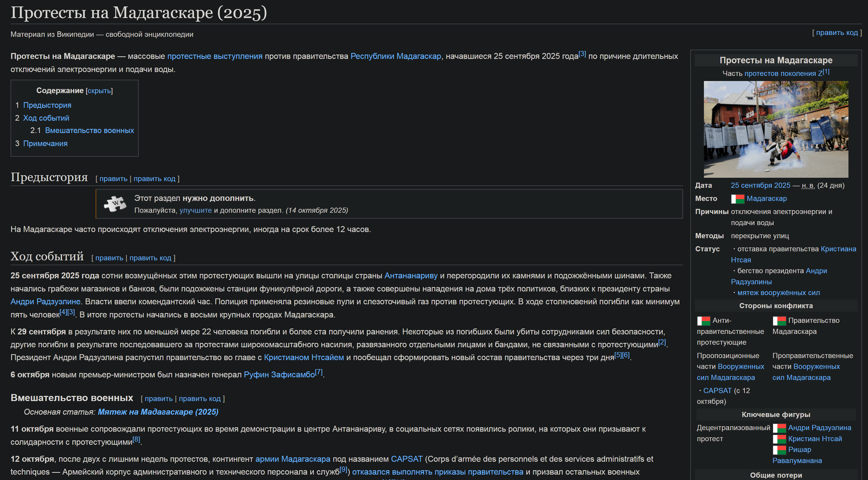The width and height of the screenshot is (868, 480).
Task: Hide the table of contents via скрыть
Action: point(99,91)
